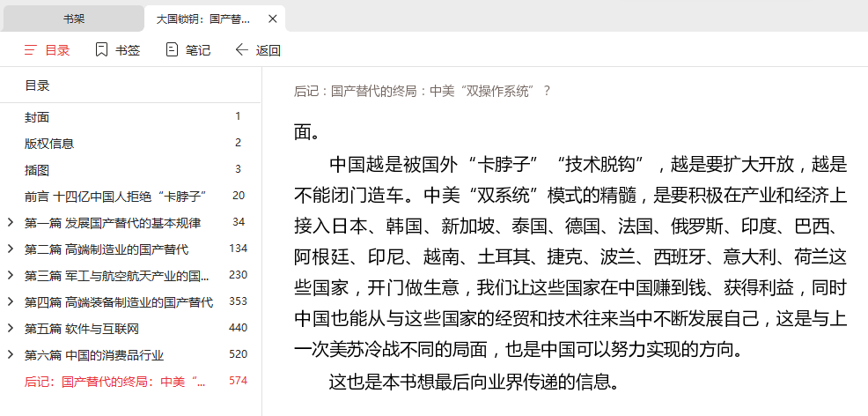868x416 pixels.
Task: Open chapter 第六篇 中国的消费品行业
Action: point(94,355)
